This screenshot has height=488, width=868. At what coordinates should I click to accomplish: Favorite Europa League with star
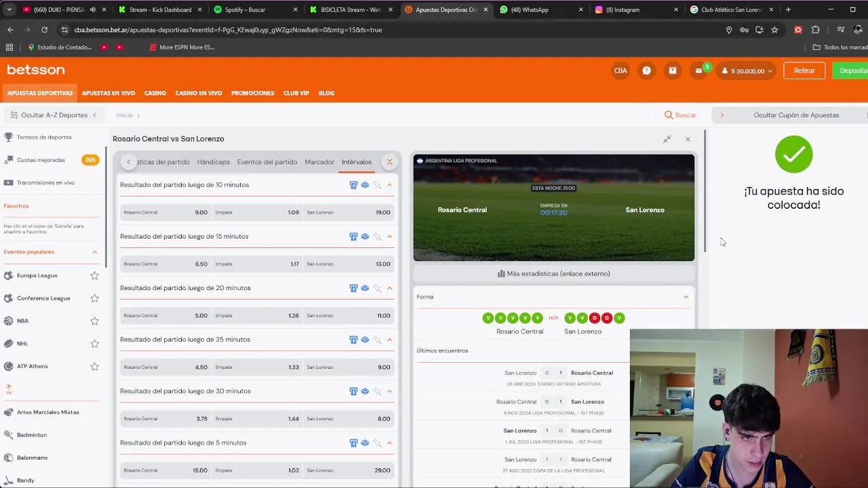[x=94, y=275]
